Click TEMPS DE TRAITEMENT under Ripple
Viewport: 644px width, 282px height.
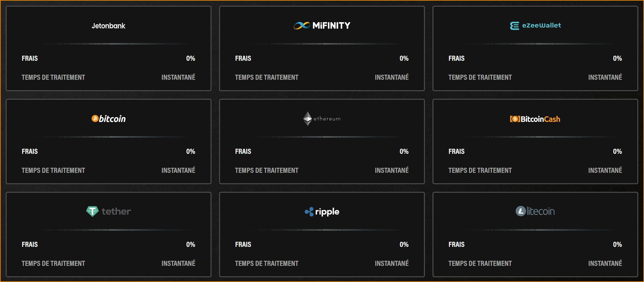(x=267, y=263)
